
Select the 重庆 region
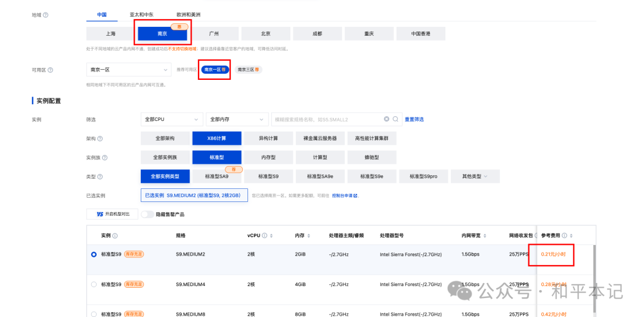pos(369,34)
